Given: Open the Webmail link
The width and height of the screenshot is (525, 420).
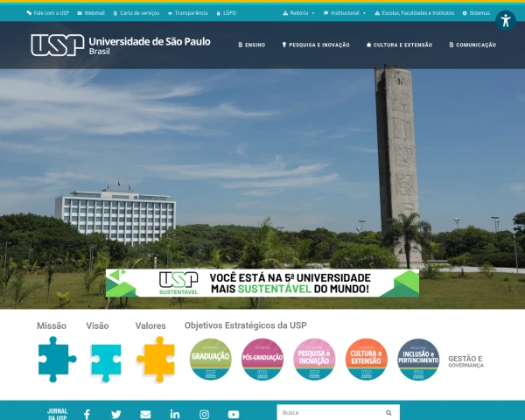Looking at the screenshot, I should coord(91,13).
